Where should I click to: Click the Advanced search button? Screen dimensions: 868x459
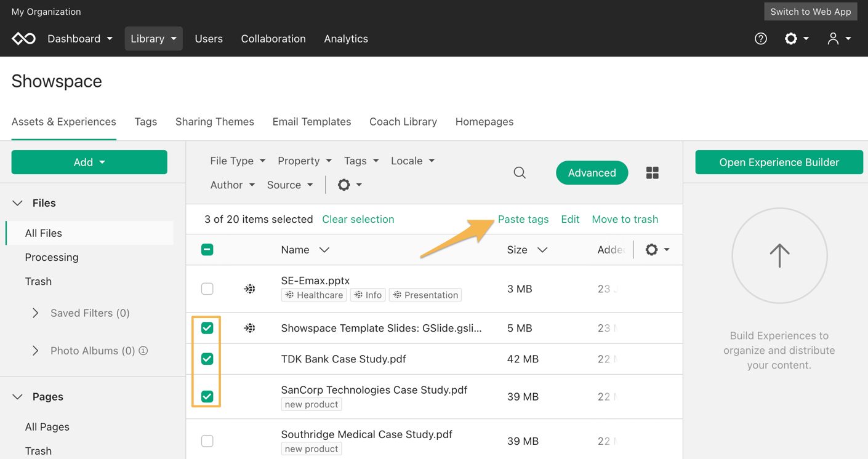pos(592,173)
